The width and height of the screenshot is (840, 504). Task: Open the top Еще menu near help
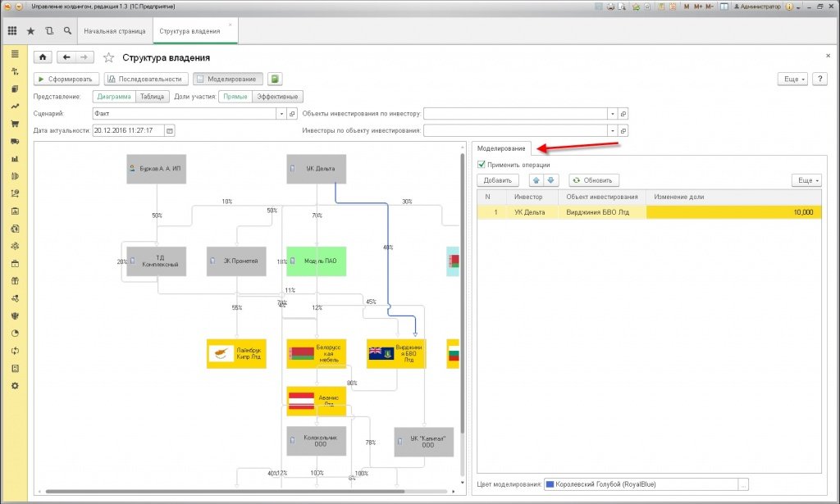coord(792,79)
